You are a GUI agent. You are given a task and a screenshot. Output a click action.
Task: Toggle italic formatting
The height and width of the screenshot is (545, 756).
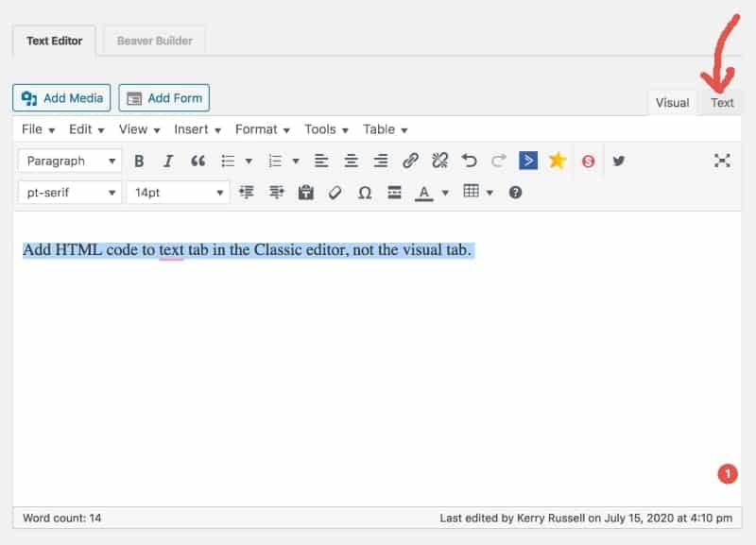coord(168,161)
